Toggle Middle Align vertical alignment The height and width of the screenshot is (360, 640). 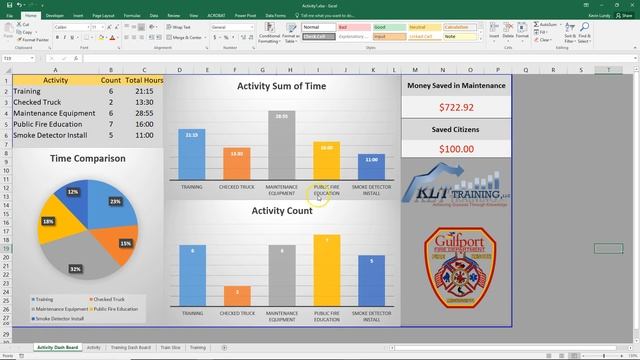tap(133, 27)
